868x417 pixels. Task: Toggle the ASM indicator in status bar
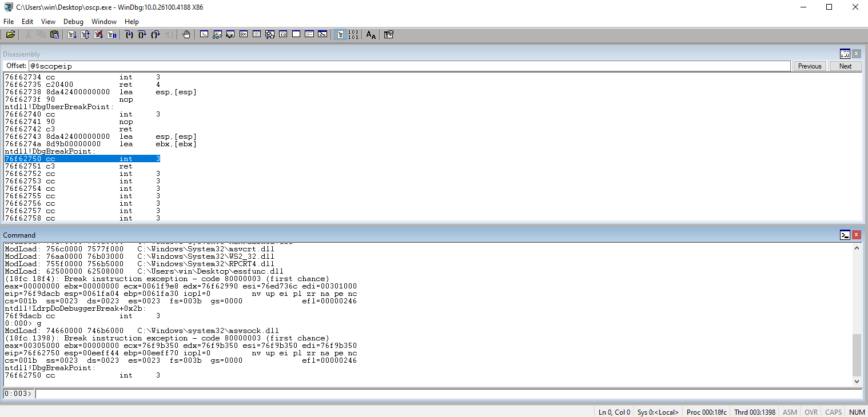coord(790,412)
